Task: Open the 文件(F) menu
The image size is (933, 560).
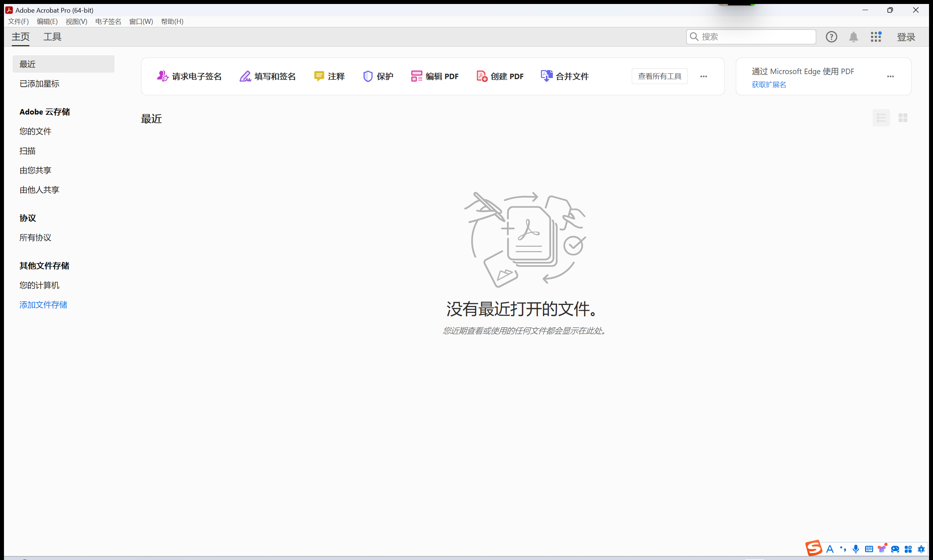Action: pyautogui.click(x=18, y=22)
